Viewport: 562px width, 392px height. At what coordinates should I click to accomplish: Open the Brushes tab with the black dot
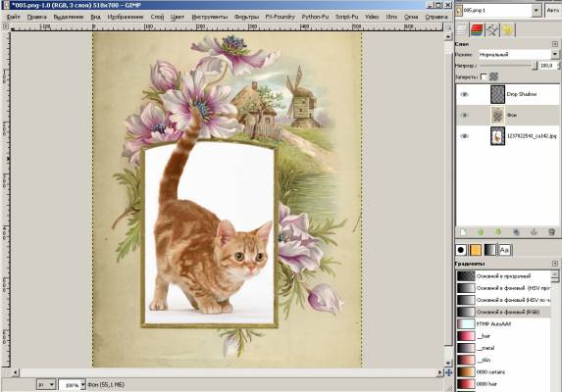(x=461, y=250)
